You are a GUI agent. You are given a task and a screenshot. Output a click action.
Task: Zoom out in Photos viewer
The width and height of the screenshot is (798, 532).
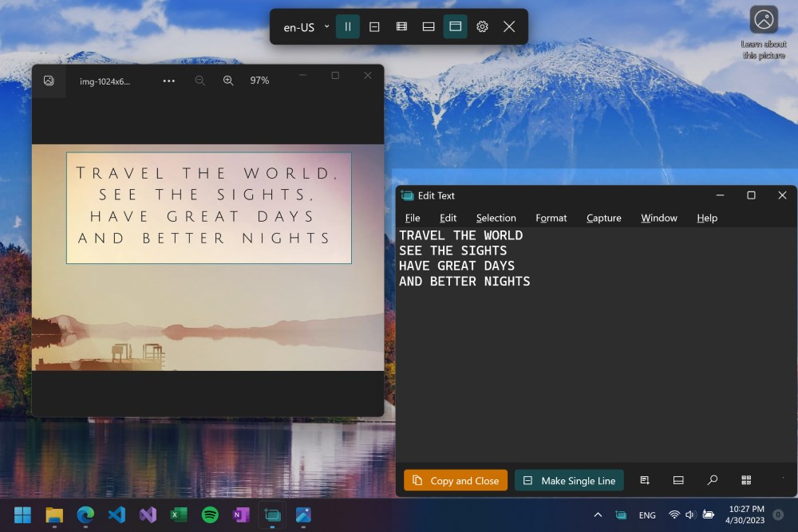[200, 81]
